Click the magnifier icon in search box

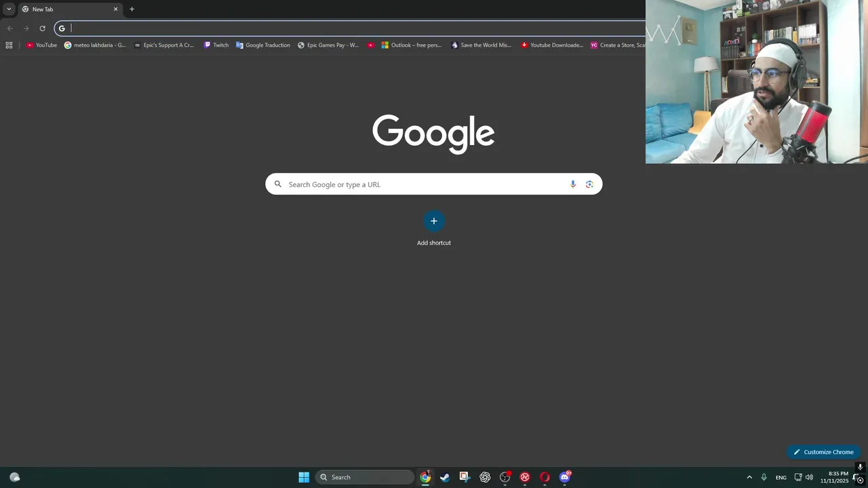point(277,184)
